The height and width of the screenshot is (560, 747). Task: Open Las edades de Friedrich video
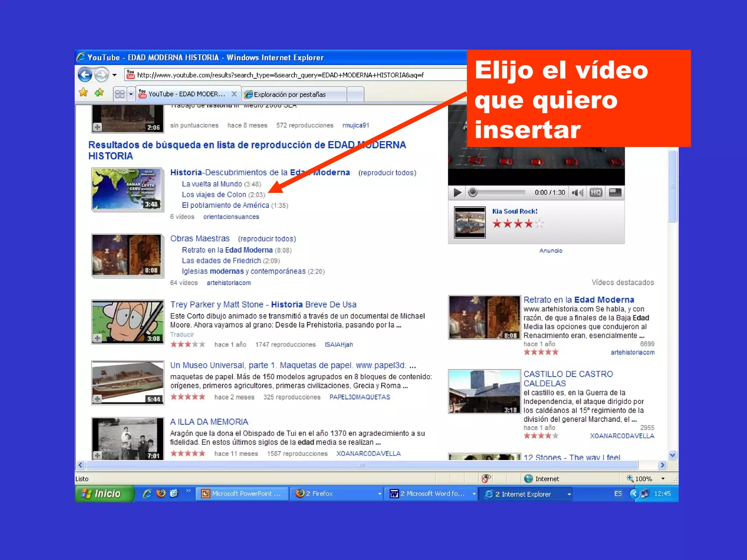pos(221,261)
